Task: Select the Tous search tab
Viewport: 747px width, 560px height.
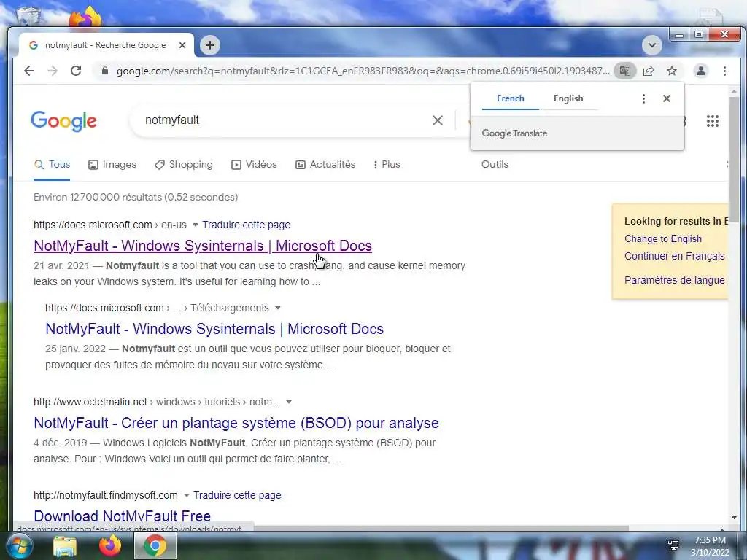Action: coord(53,165)
